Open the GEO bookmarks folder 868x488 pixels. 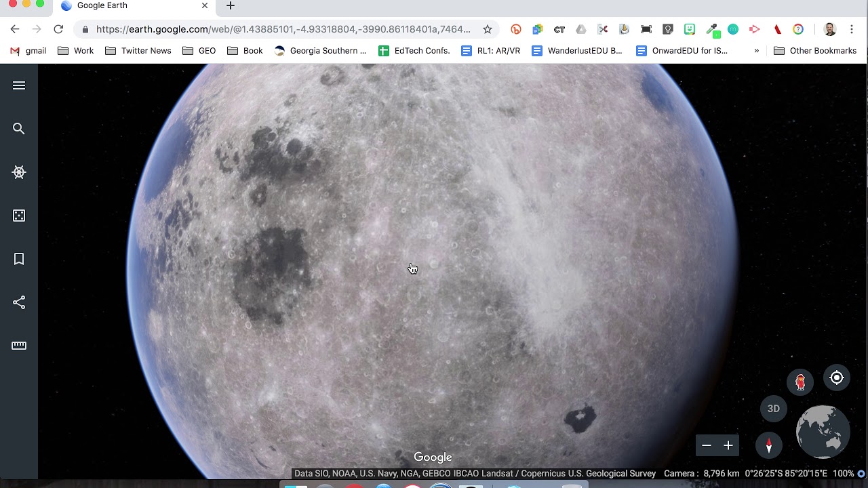[199, 51]
